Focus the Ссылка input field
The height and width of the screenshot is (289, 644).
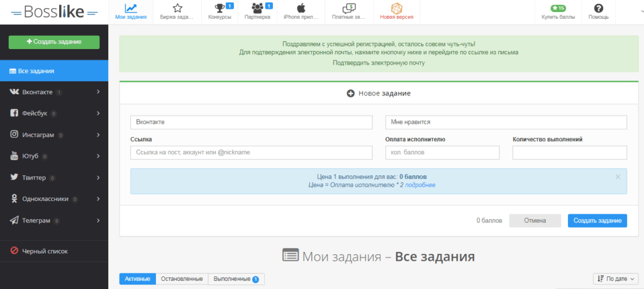tap(252, 152)
